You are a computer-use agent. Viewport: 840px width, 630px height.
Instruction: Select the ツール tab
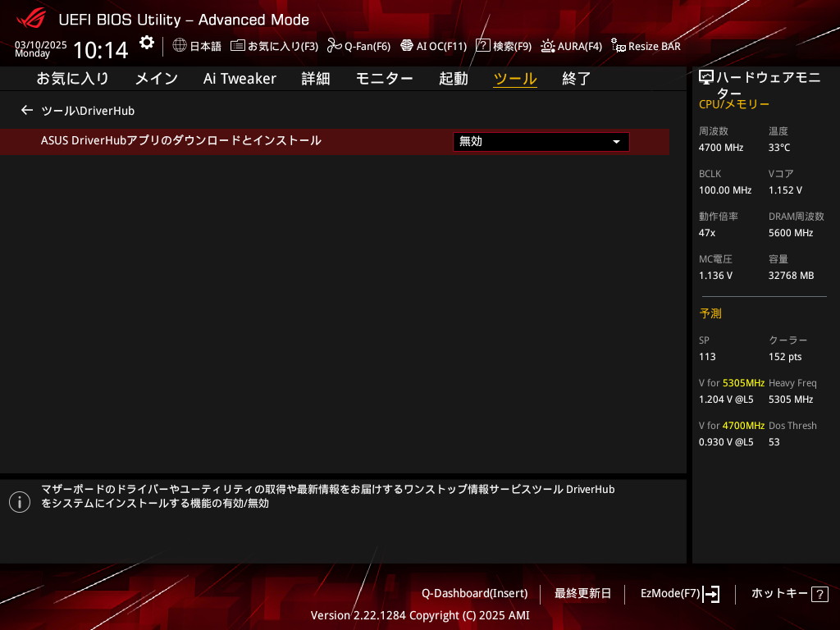[x=515, y=79]
